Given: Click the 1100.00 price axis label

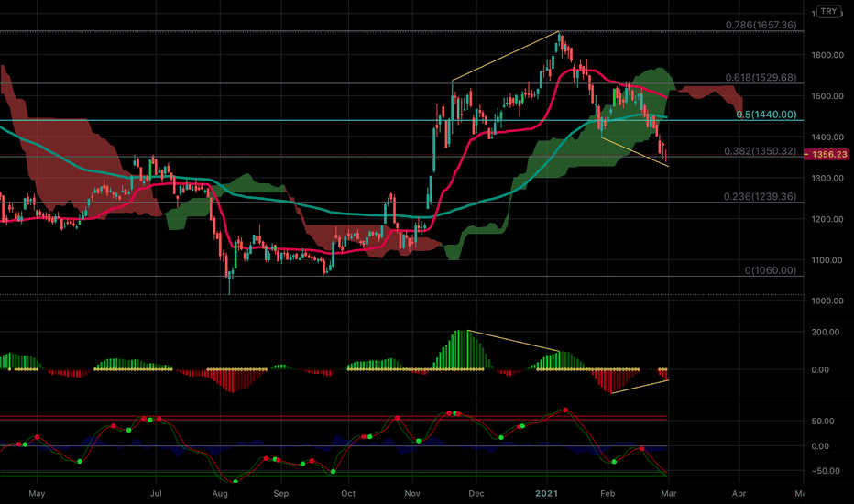Looking at the screenshot, I should (827, 260).
